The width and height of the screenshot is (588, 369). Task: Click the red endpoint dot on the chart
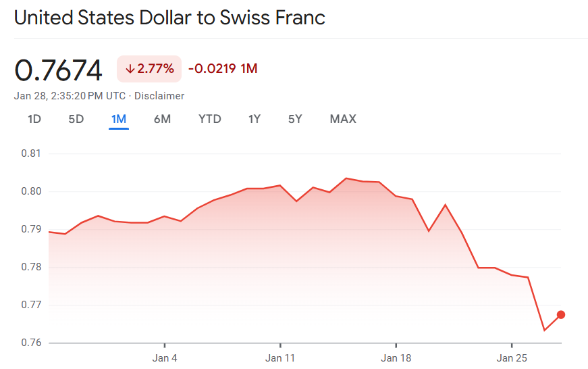(x=560, y=315)
